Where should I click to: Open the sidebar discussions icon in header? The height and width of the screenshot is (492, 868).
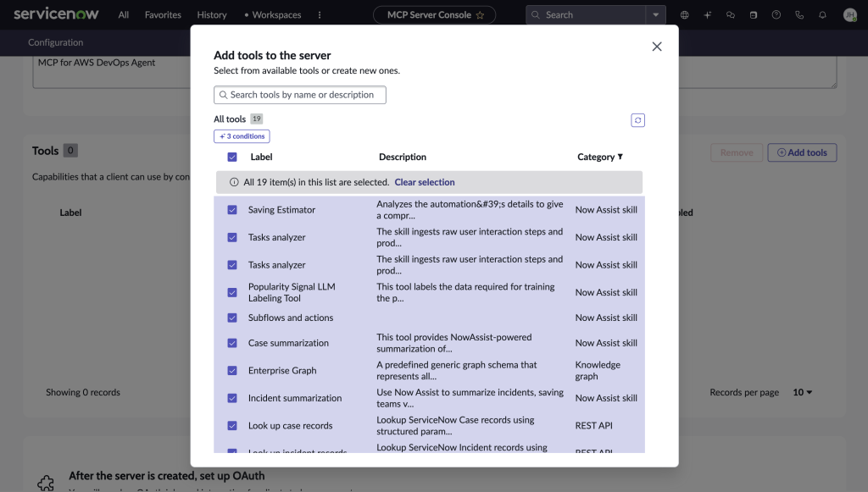point(754,15)
